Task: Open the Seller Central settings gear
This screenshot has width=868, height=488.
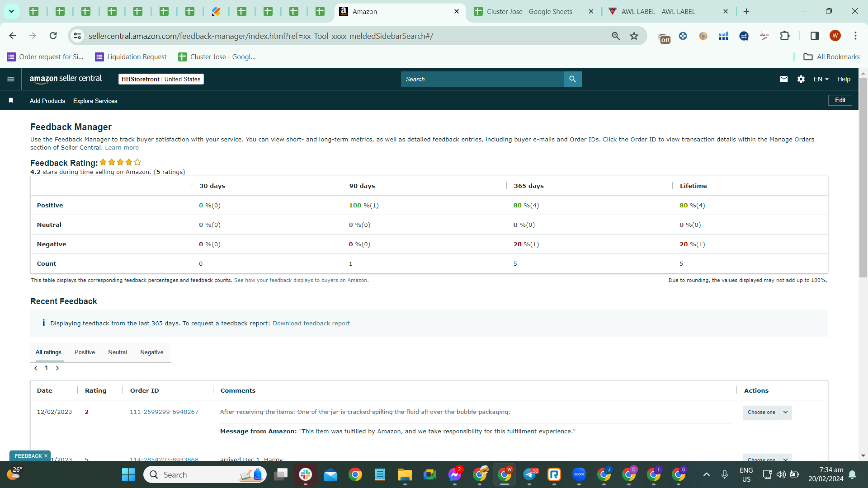Action: (x=801, y=79)
